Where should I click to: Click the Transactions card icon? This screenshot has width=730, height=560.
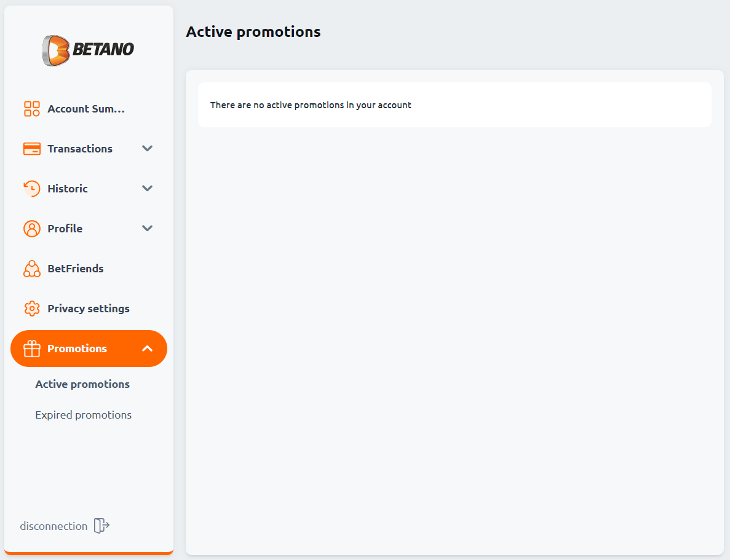click(x=31, y=149)
